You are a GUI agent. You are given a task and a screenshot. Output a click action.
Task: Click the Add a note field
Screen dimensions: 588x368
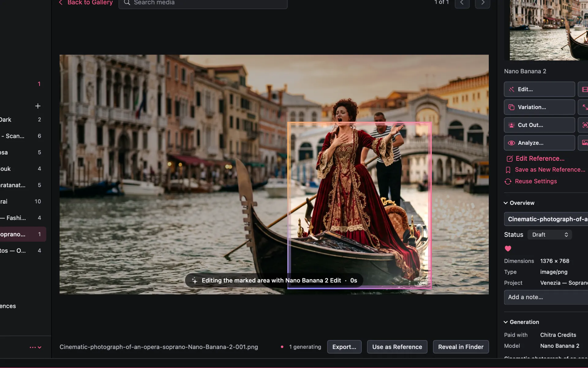[x=546, y=297]
